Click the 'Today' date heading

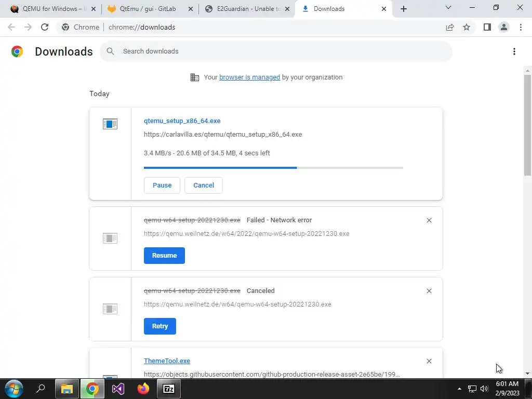[99, 94]
